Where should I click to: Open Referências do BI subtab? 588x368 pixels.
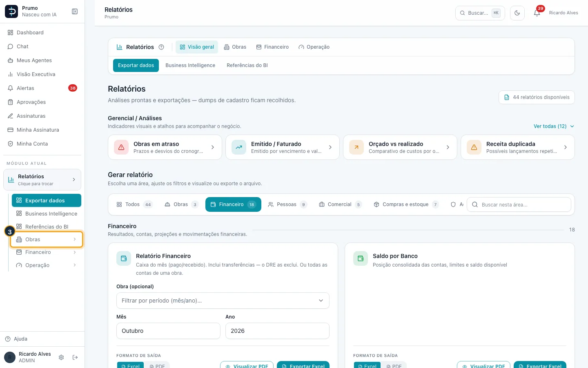click(247, 65)
